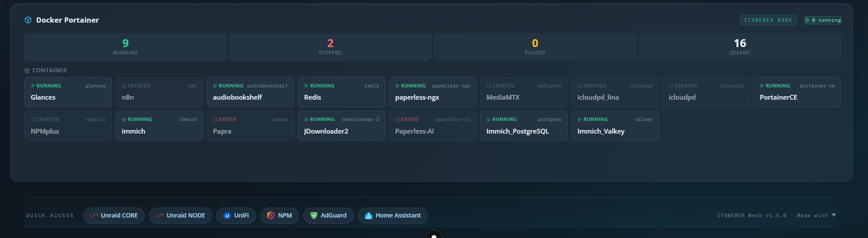
Task: Open the audiobookshelf container card
Action: [x=251, y=92]
